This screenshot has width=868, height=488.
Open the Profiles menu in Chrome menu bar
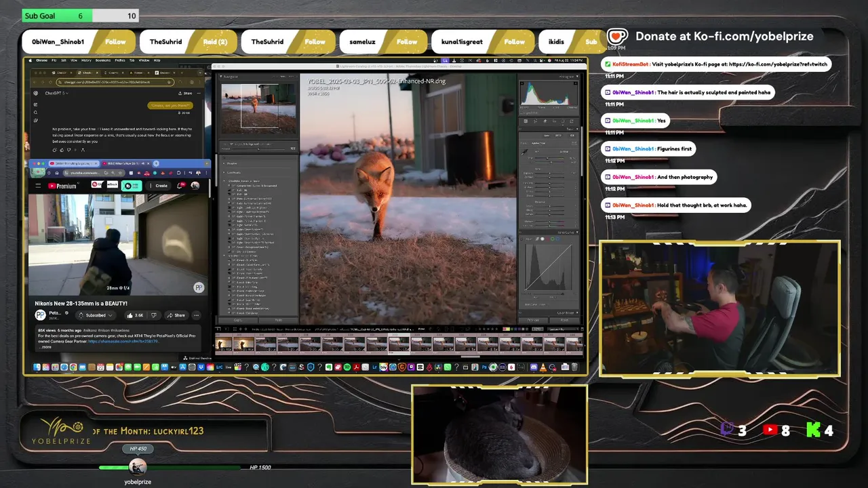pos(120,60)
